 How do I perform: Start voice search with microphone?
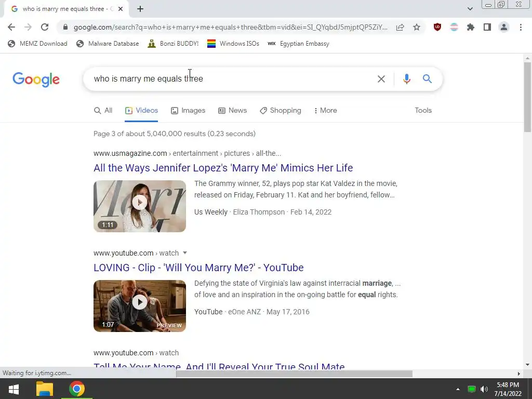point(406,79)
